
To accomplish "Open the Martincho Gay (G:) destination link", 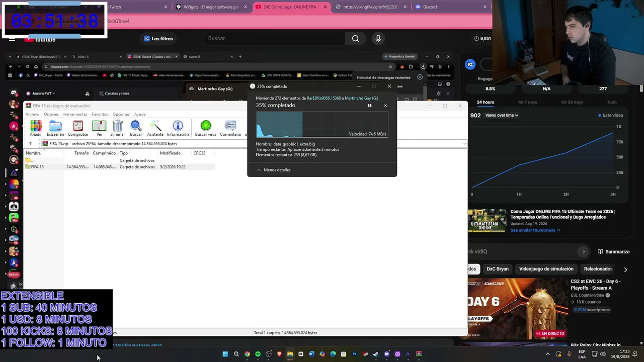I will tap(361, 98).
